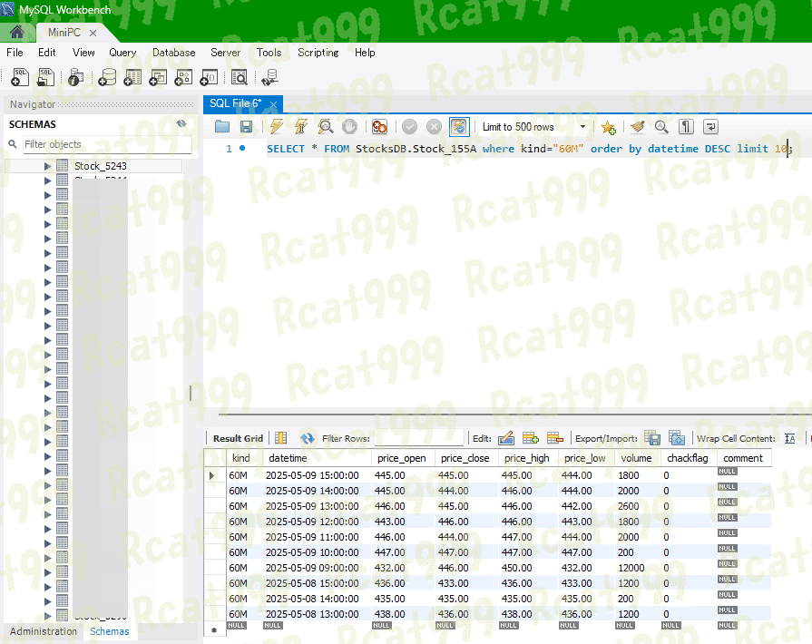Expand the Stock_5243 table node
The width and height of the screenshot is (812, 644).
(x=48, y=166)
